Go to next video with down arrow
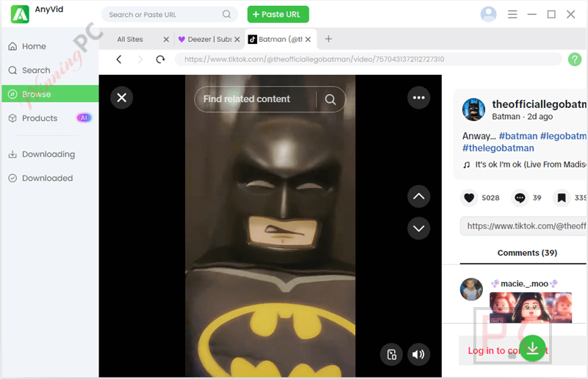 click(418, 228)
